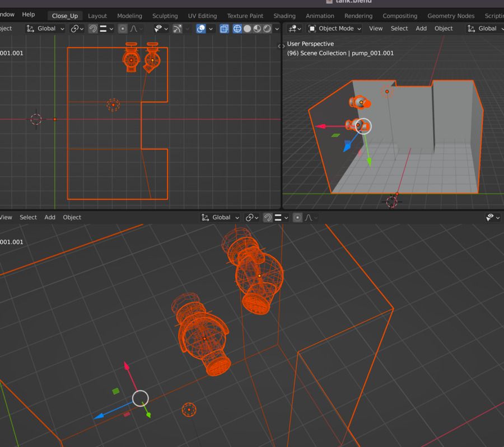Image resolution: width=504 pixels, height=447 pixels.
Task: Switch to Layout workspace tab
Action: pos(97,16)
